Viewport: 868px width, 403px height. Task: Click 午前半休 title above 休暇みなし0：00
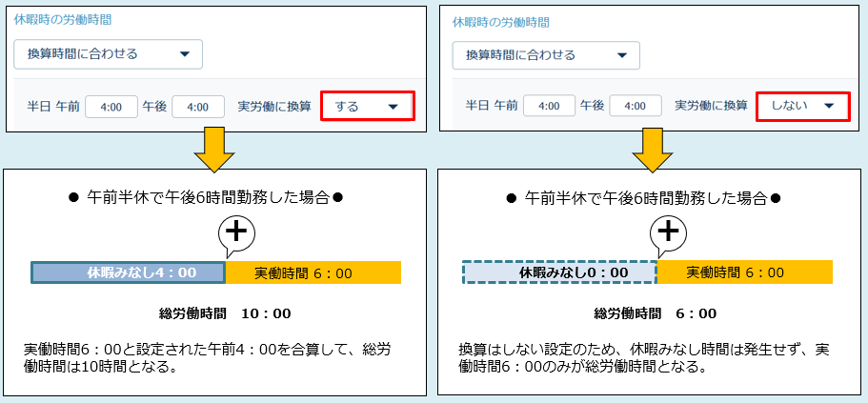tap(644, 197)
